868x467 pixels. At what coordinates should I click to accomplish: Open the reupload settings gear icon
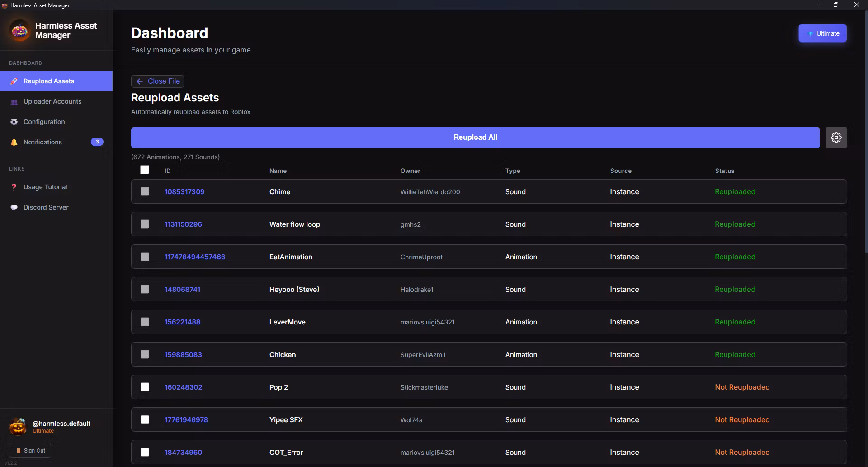836,138
